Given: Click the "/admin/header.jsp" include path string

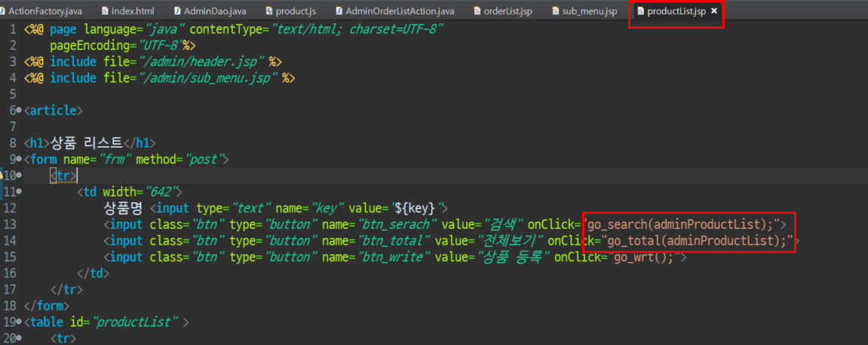Looking at the screenshot, I should 201,62.
